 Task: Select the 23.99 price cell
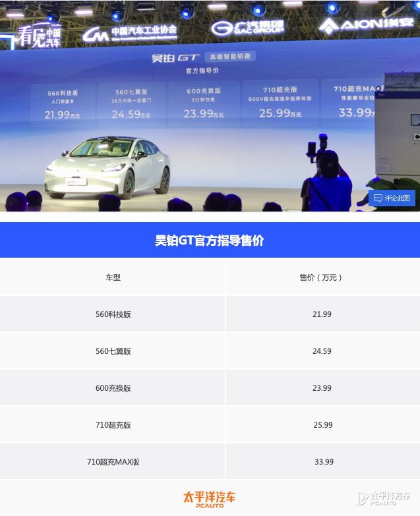pos(323,387)
